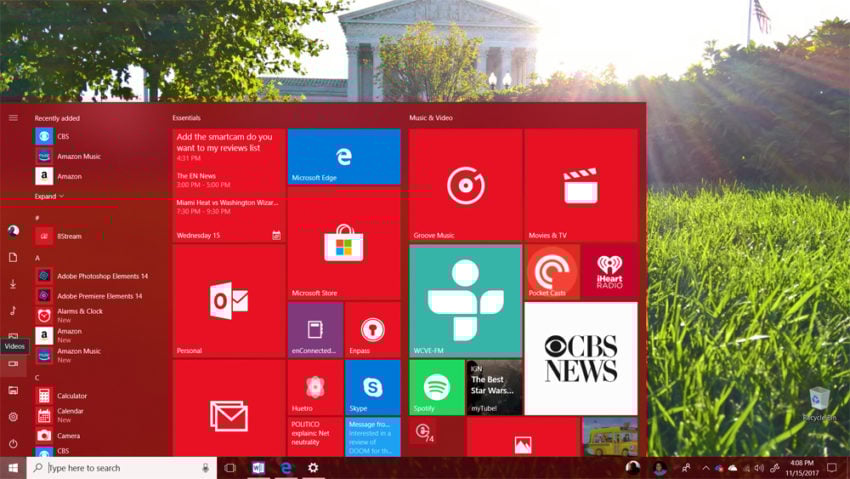Launch the Enpass tile

point(372,329)
